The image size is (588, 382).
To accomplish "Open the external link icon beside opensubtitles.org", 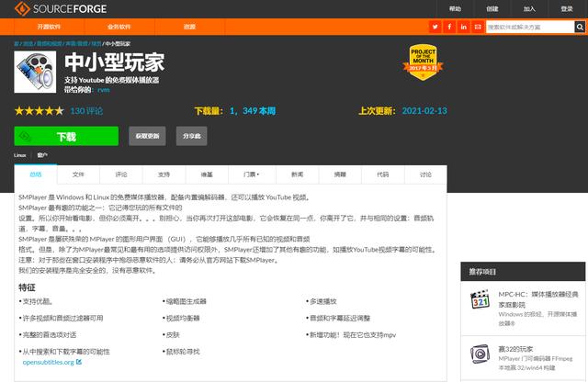I will tap(79, 362).
